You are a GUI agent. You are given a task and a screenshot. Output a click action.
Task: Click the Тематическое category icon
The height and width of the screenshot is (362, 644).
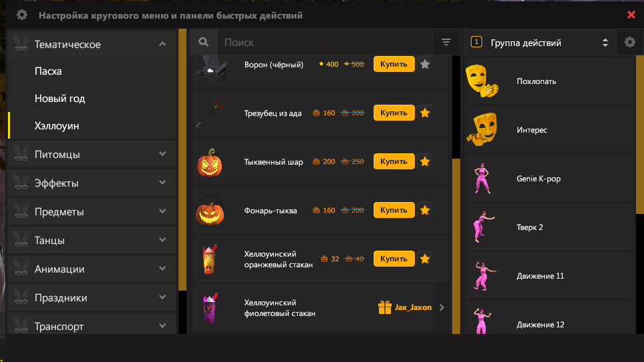[x=21, y=43]
